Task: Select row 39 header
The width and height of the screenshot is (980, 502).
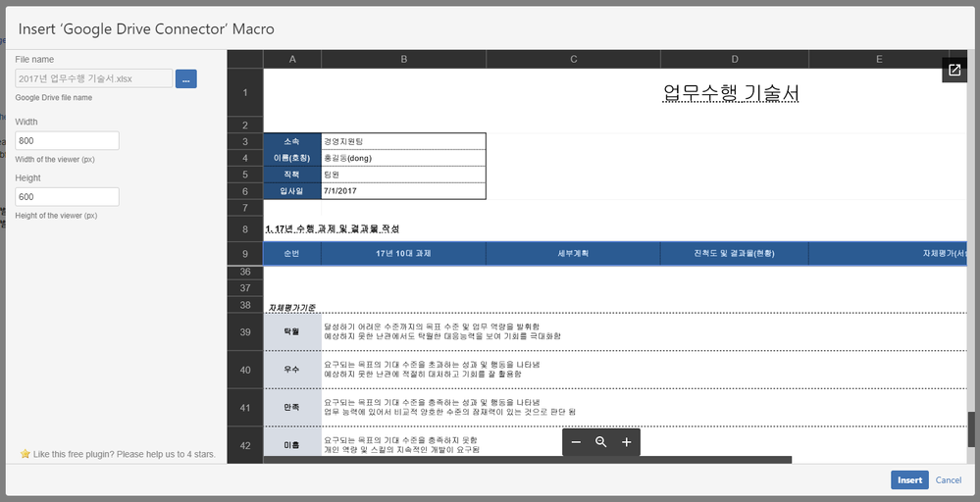Action: [x=245, y=331]
